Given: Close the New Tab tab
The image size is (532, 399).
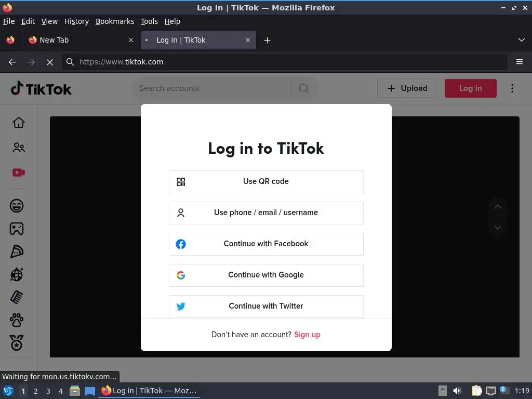Looking at the screenshot, I should point(131,40).
